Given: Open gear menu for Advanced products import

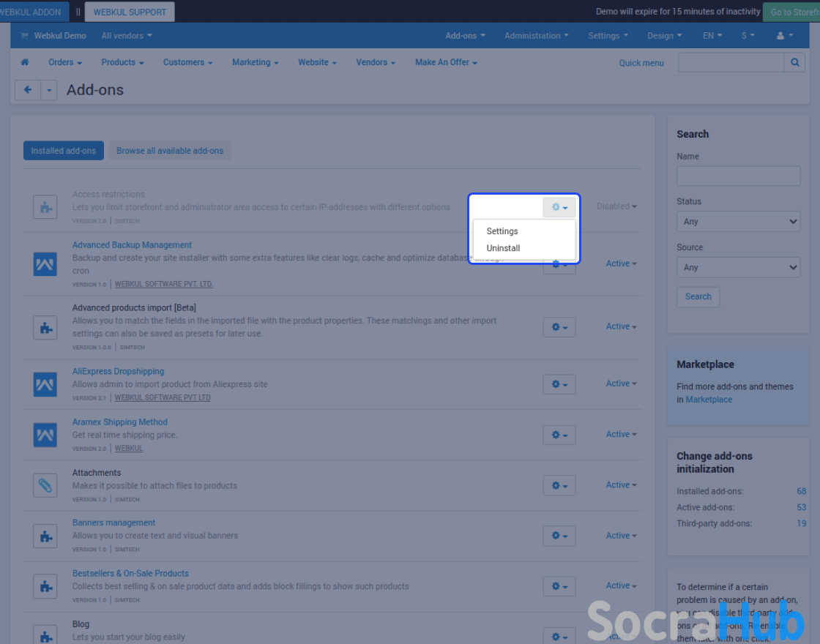Looking at the screenshot, I should pyautogui.click(x=559, y=327).
